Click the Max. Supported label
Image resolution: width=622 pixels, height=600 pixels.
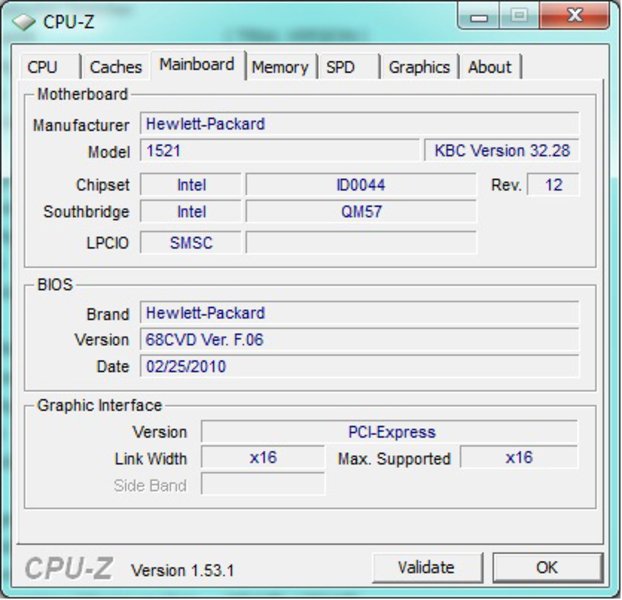point(394,459)
